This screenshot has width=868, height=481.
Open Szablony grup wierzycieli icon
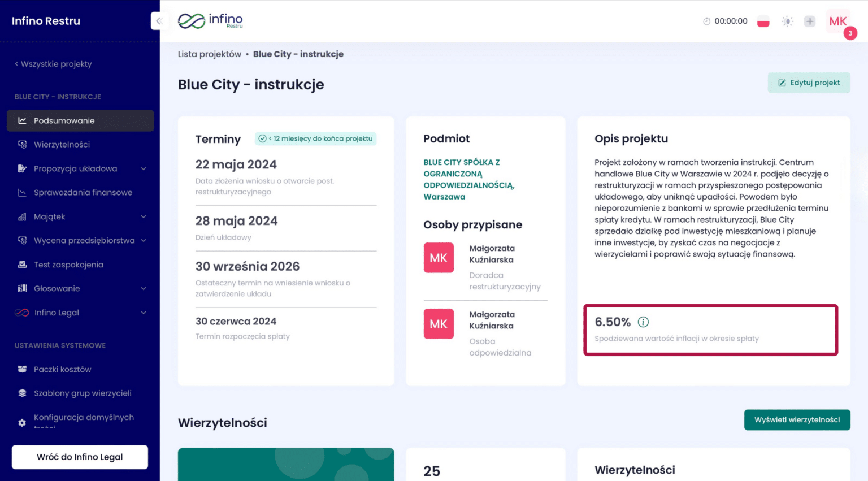[21, 393]
